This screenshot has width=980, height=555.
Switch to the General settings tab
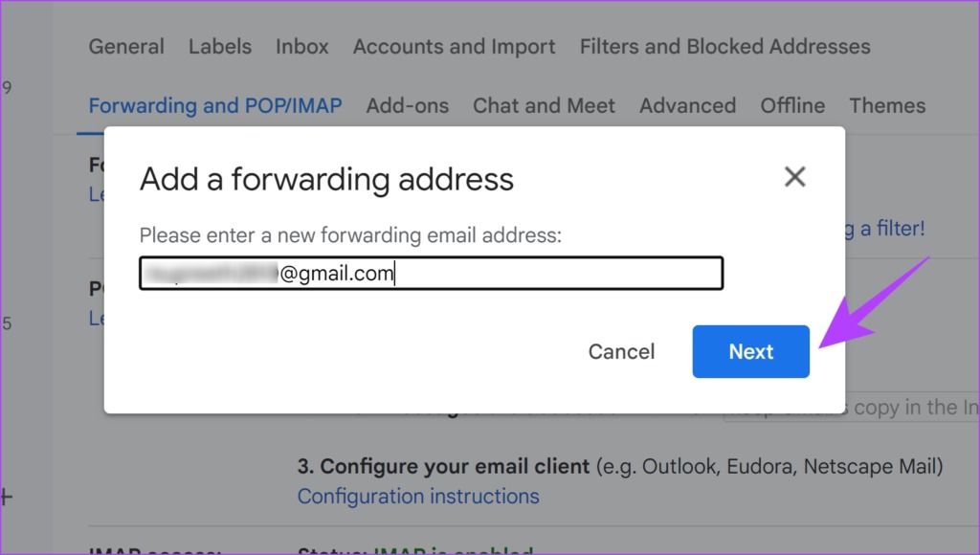tap(126, 47)
